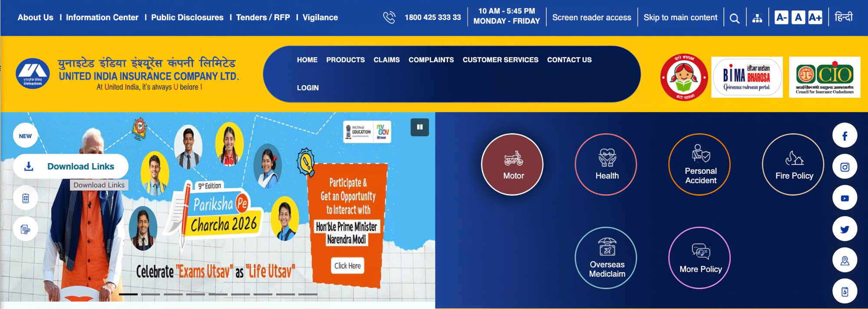
Task: Click Screen reader access link
Action: [592, 18]
